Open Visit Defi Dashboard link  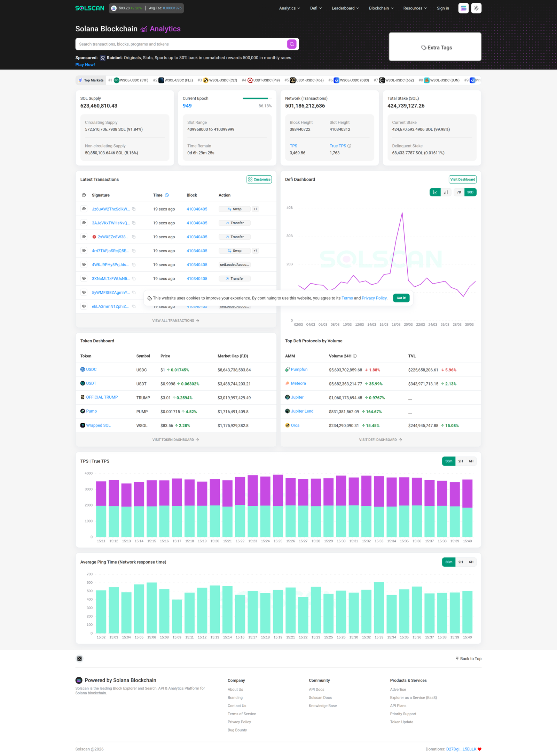pos(381,440)
